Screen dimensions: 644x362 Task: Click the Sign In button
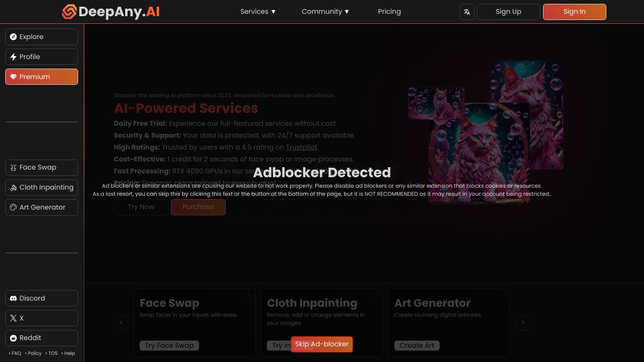point(574,12)
